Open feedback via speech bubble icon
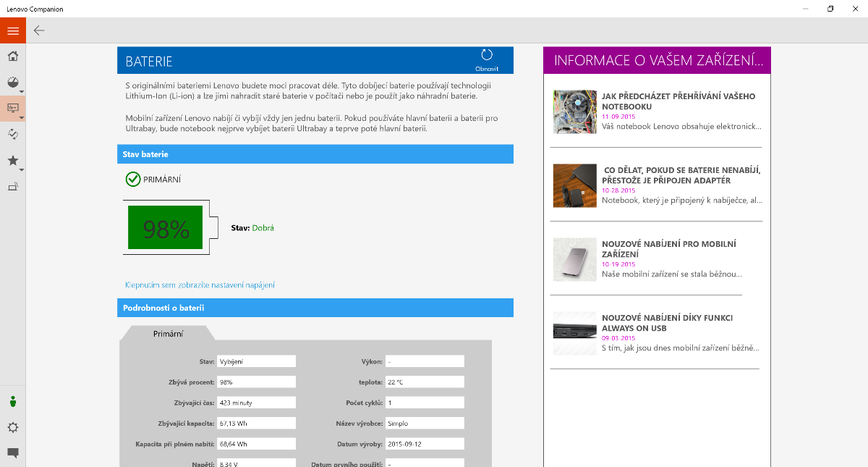Screen dimensions: 868x467 (12, 453)
